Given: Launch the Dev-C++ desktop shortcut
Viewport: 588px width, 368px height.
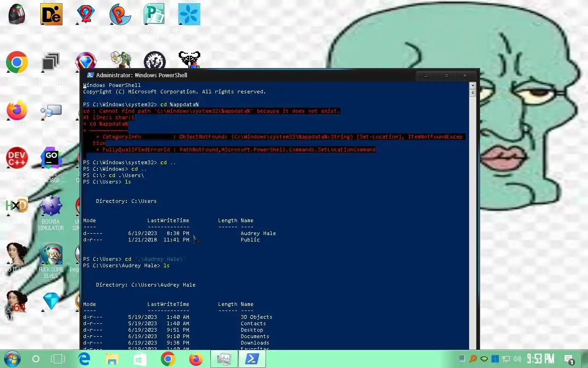Looking at the screenshot, I should pos(17,158).
